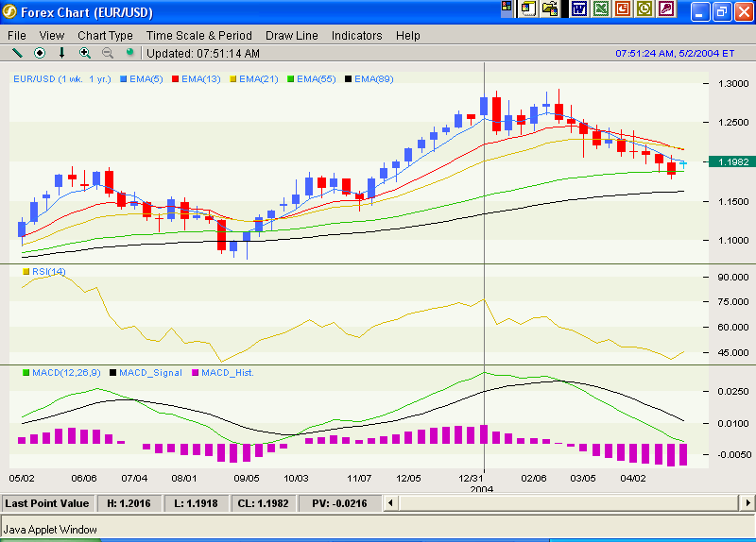
Task: Click the blue EMA(5) legend swatch
Action: 126,79
